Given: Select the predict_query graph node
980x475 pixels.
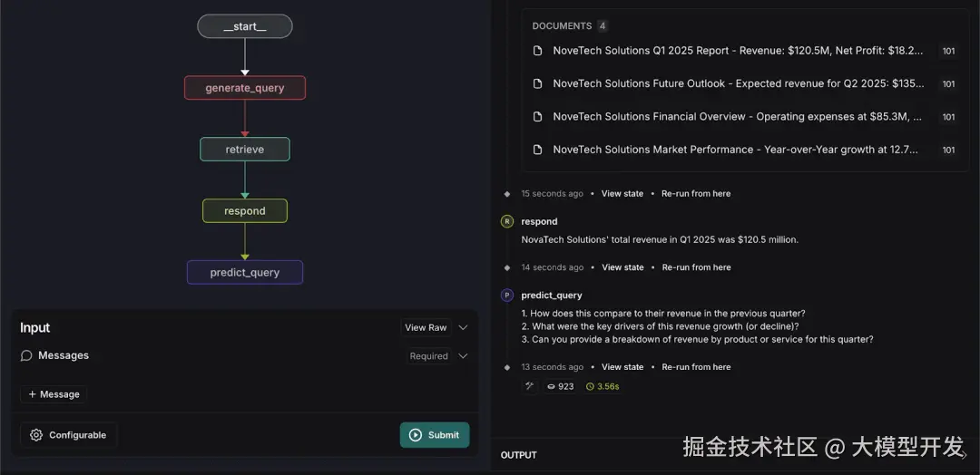Looking at the screenshot, I should [245, 272].
